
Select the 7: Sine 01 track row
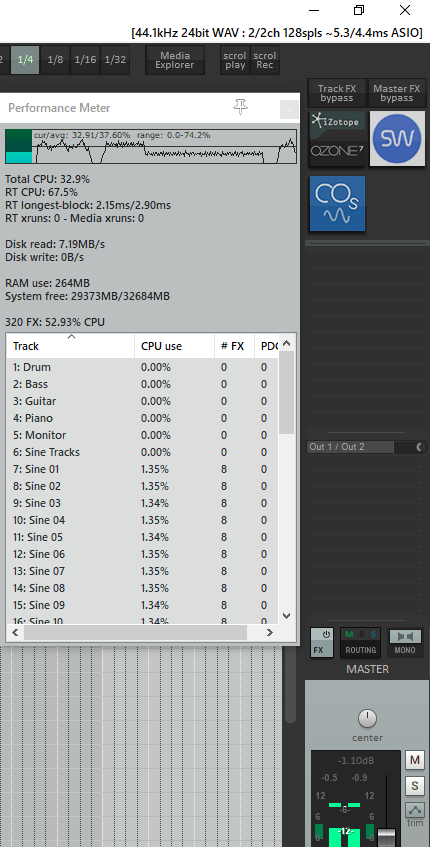tap(143, 469)
